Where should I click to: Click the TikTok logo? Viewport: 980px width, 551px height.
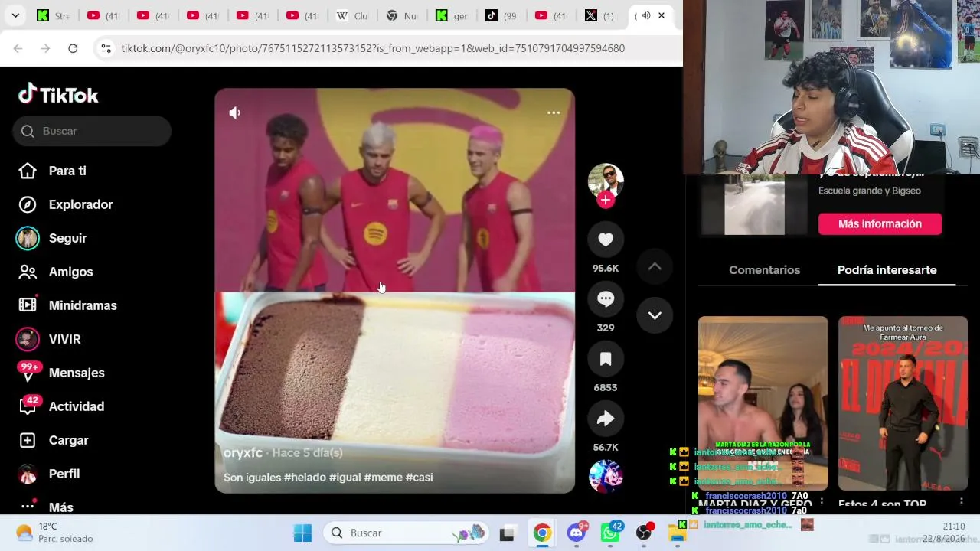[x=58, y=94]
